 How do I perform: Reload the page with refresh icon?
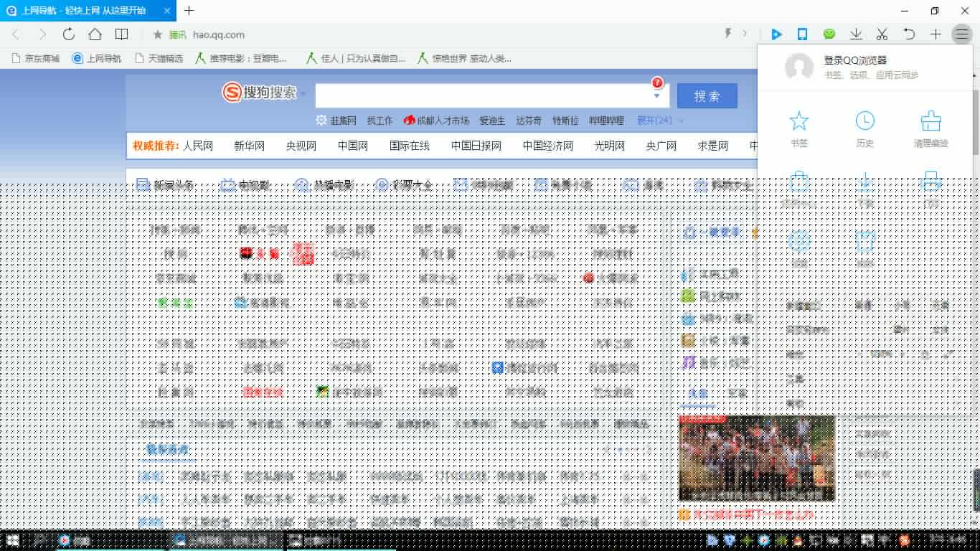pyautogui.click(x=68, y=34)
